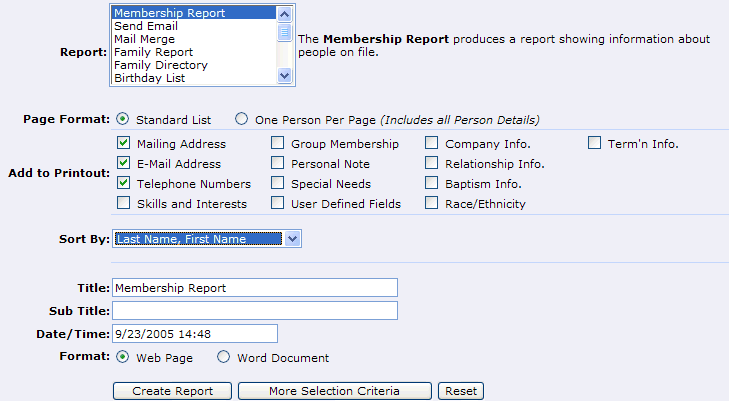This screenshot has width=729, height=401.
Task: Enable the Group Membership checkbox
Action: coord(277,144)
